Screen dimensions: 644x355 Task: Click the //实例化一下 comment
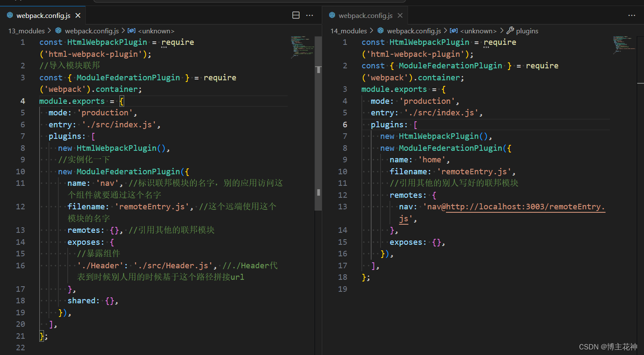tap(84, 160)
